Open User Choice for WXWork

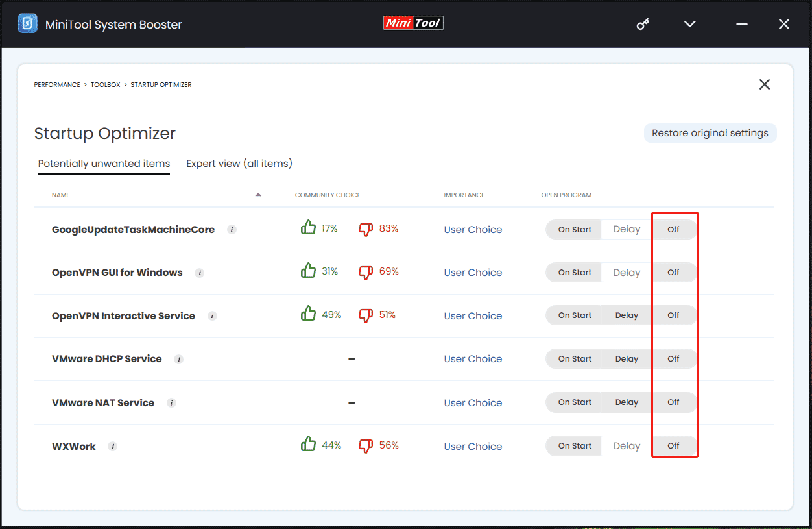point(473,447)
